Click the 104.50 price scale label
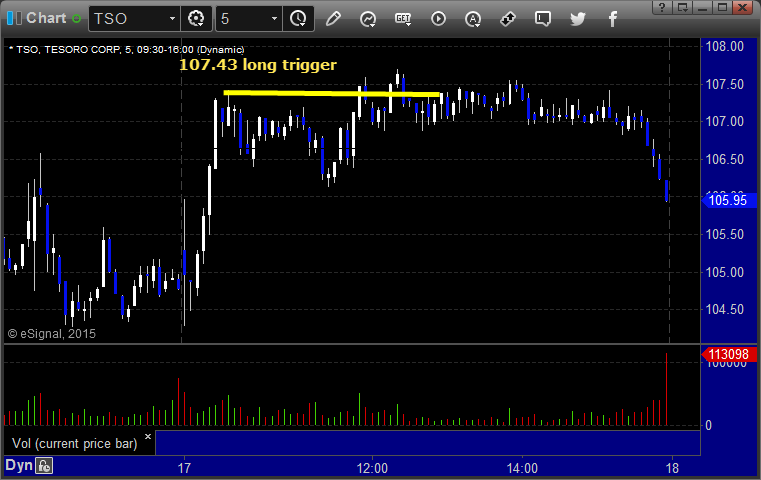This screenshot has height=480, width=761. point(725,309)
